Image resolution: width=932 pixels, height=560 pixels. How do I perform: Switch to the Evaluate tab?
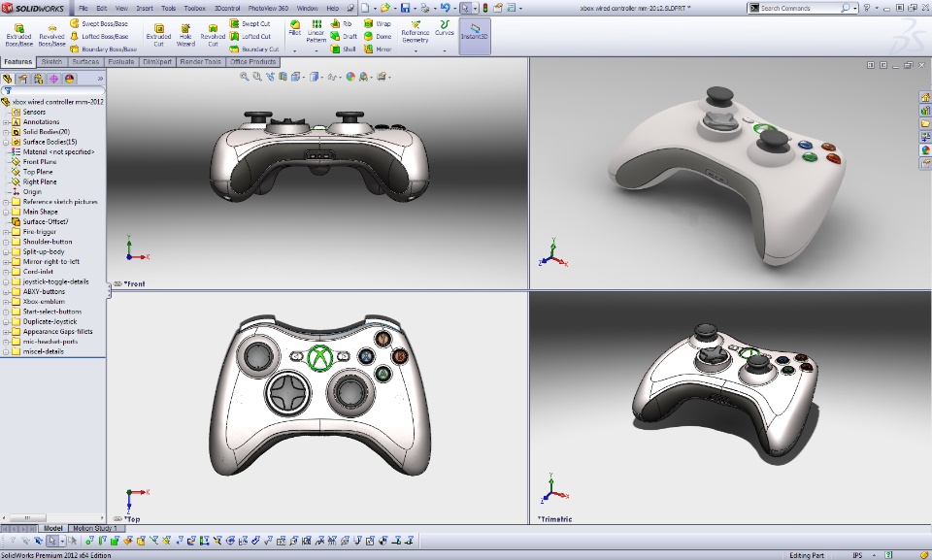pyautogui.click(x=121, y=62)
